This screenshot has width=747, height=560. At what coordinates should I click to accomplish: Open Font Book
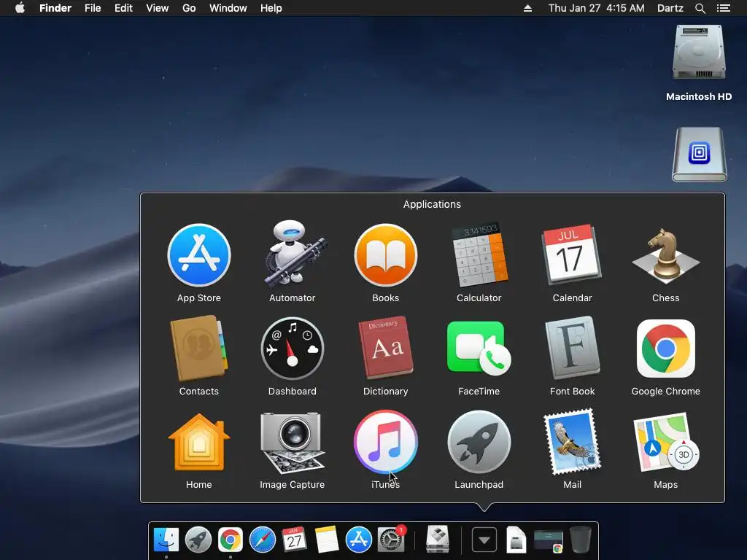click(572, 348)
